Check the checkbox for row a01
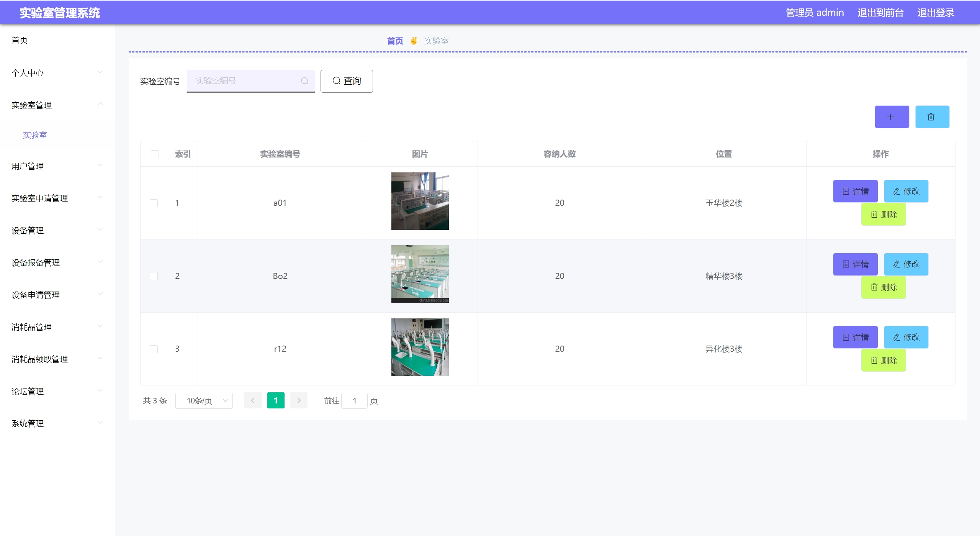This screenshot has width=980, height=536. tap(154, 203)
